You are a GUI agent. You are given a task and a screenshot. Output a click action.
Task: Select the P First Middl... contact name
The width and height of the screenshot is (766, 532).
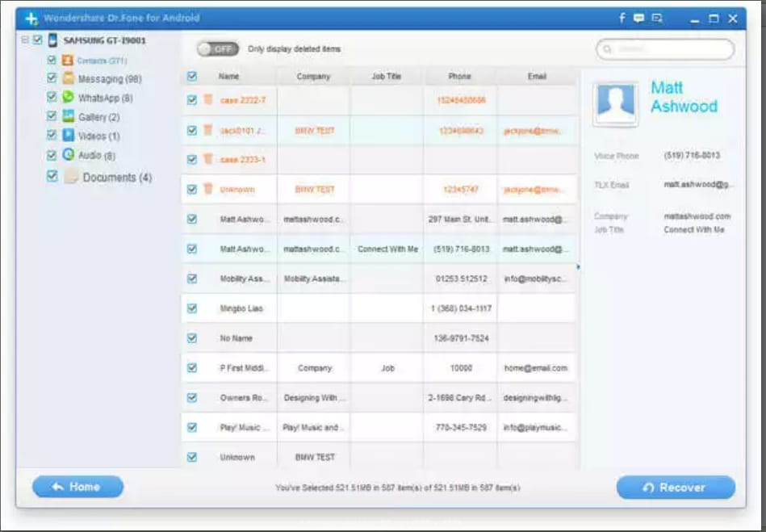point(245,368)
